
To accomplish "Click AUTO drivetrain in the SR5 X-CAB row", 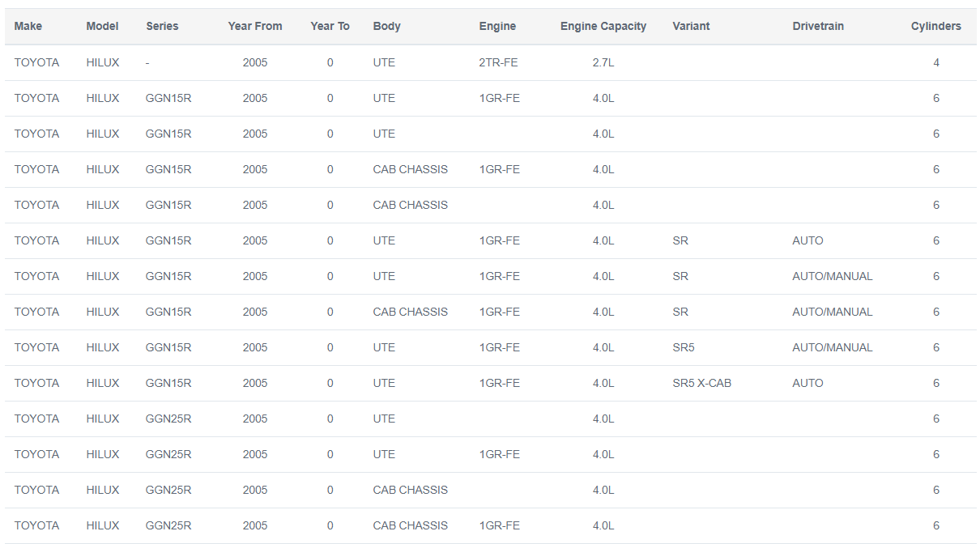I will (x=807, y=383).
